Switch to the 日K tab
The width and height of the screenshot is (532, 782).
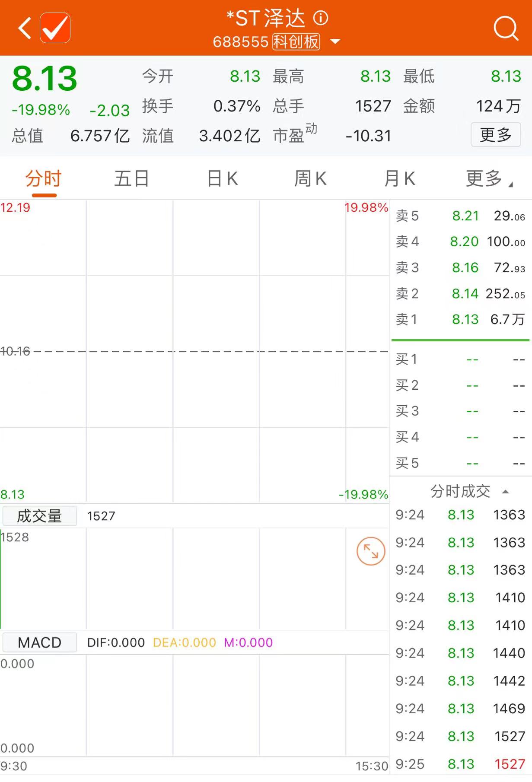coord(222,178)
